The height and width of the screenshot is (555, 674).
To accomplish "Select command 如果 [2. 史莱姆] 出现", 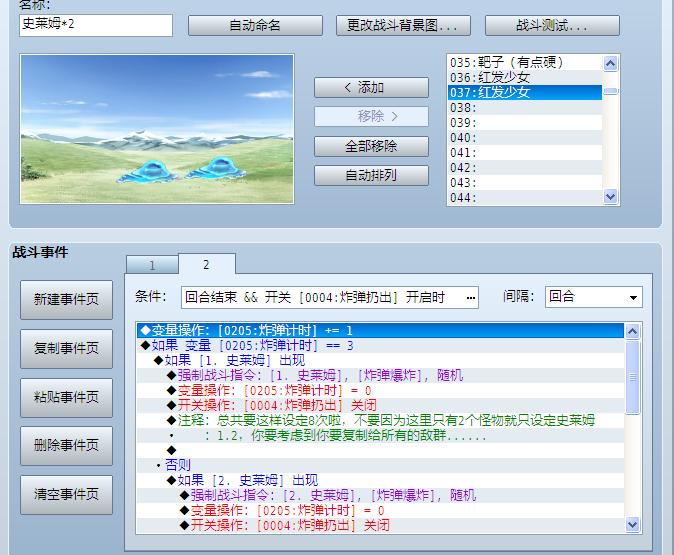I will point(380,480).
